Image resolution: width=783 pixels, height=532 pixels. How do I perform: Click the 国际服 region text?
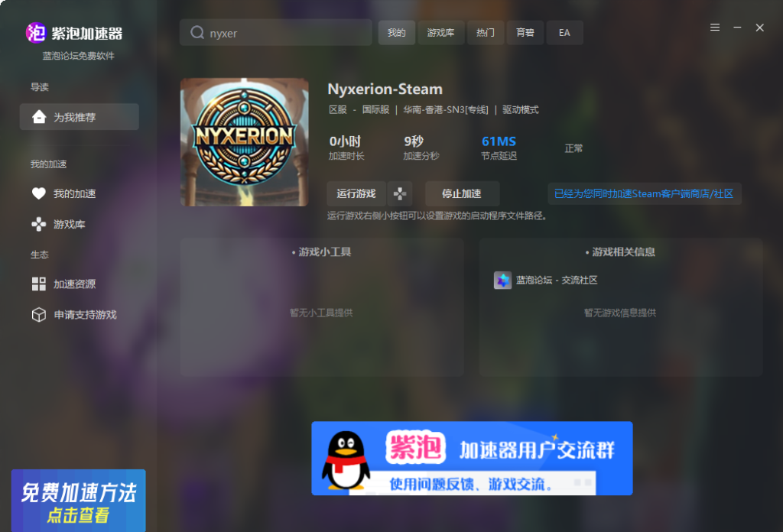(x=375, y=110)
